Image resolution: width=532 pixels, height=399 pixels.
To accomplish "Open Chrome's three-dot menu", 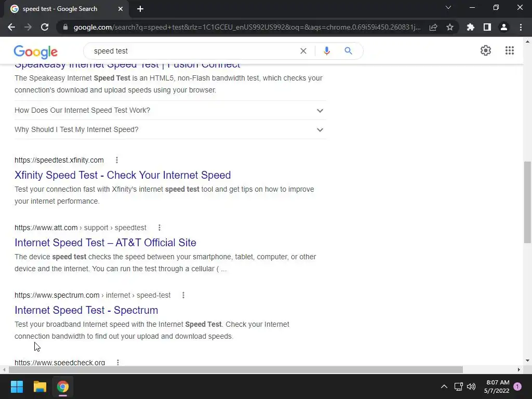I will [x=521, y=27].
